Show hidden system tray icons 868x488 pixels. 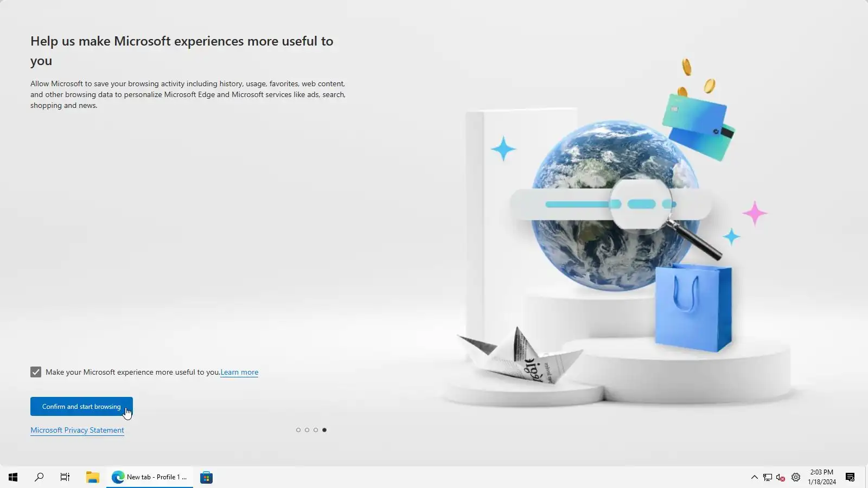[754, 477]
